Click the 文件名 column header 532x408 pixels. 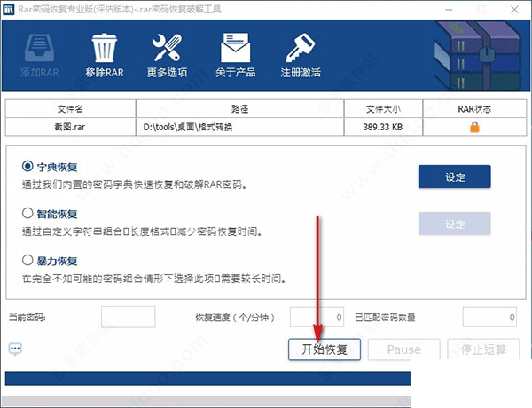[70, 108]
